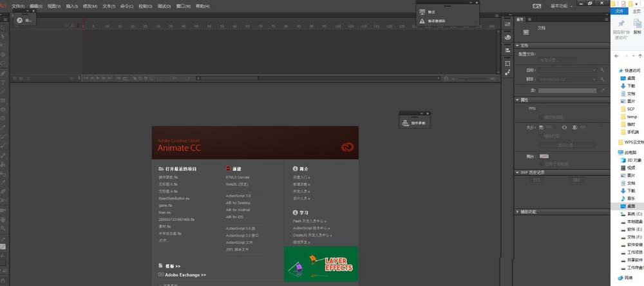Screen dimensions: 644x286
Task: Click the round icon in the top-left floating panel
Action: [19, 20]
